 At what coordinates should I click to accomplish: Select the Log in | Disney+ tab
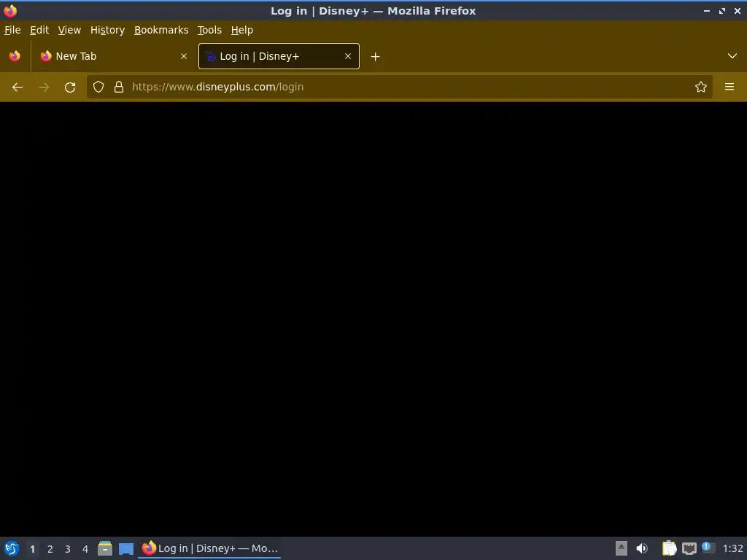[279, 56]
